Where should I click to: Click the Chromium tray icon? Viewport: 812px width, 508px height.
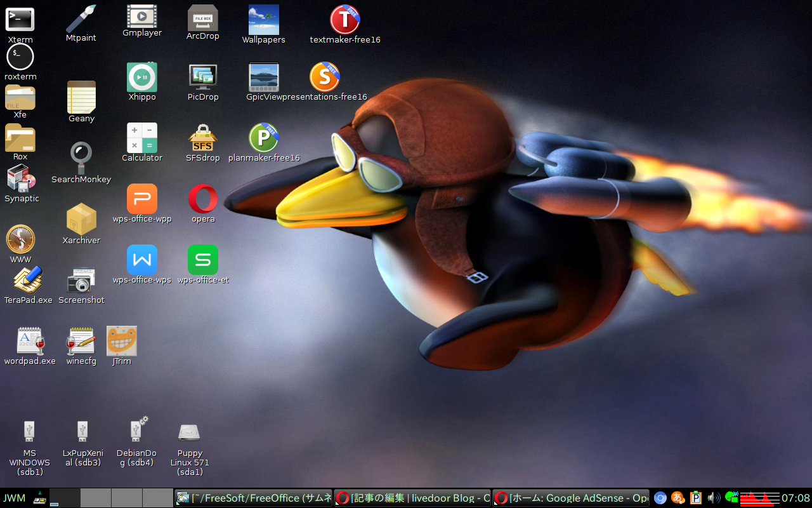(x=660, y=498)
